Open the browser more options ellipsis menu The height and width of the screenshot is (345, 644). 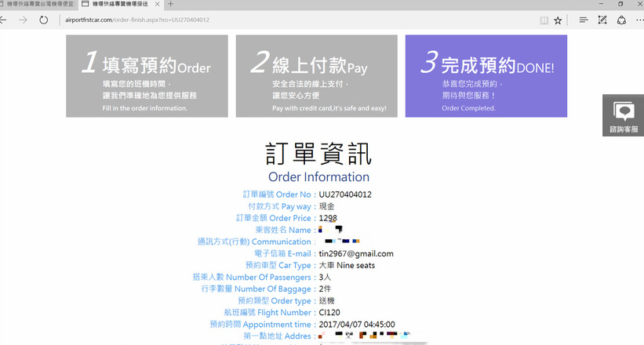639,20
